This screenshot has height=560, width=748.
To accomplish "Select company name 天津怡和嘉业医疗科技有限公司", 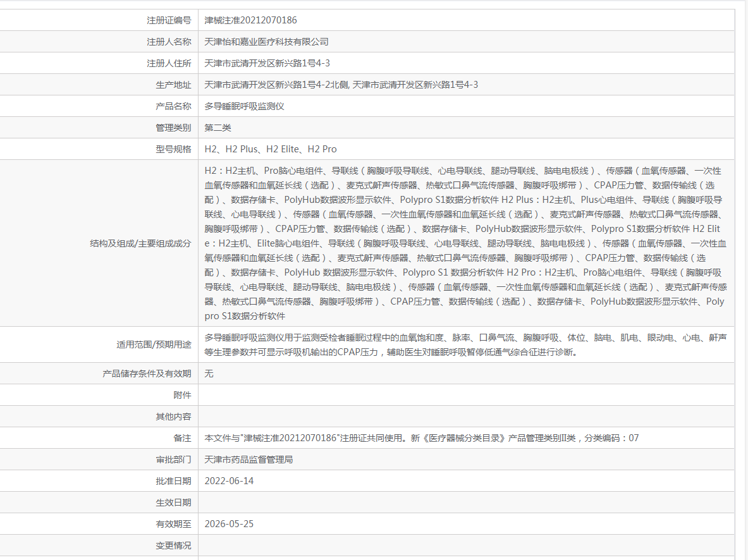I will coord(267,42).
